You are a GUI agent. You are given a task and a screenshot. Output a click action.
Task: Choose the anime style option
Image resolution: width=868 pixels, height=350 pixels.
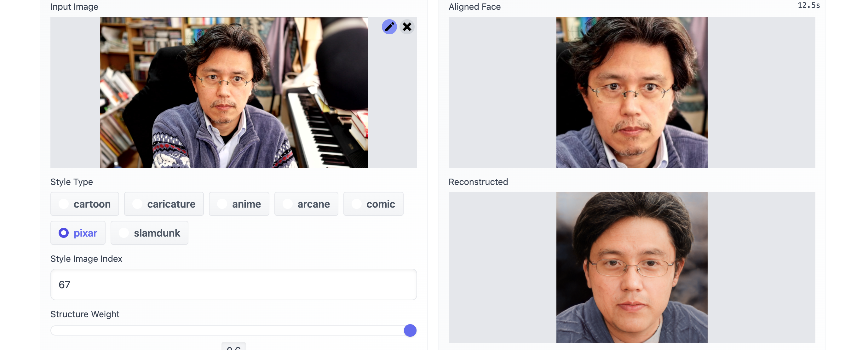point(239,204)
